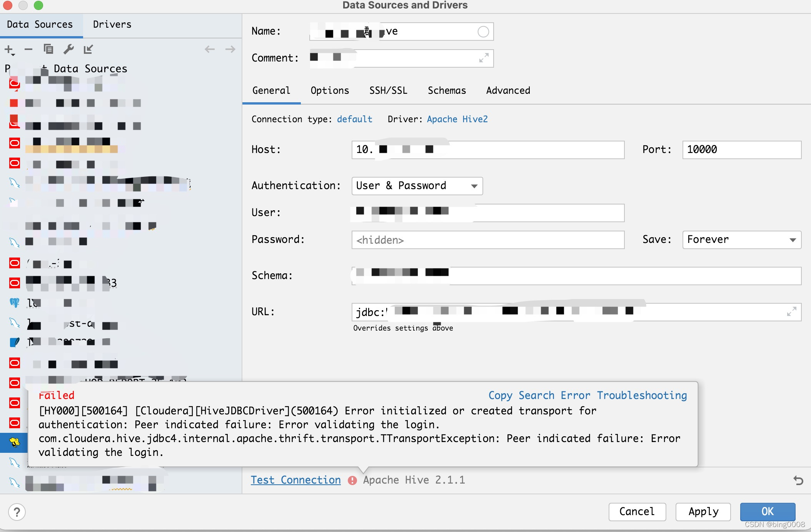Open the help question mark button
This screenshot has height=532, width=811.
[x=17, y=512]
